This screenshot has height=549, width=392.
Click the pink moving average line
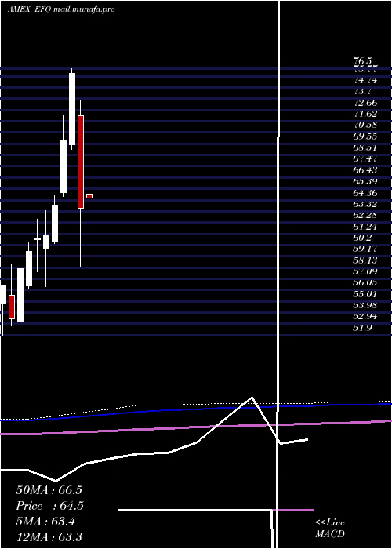pyautogui.click(x=196, y=427)
